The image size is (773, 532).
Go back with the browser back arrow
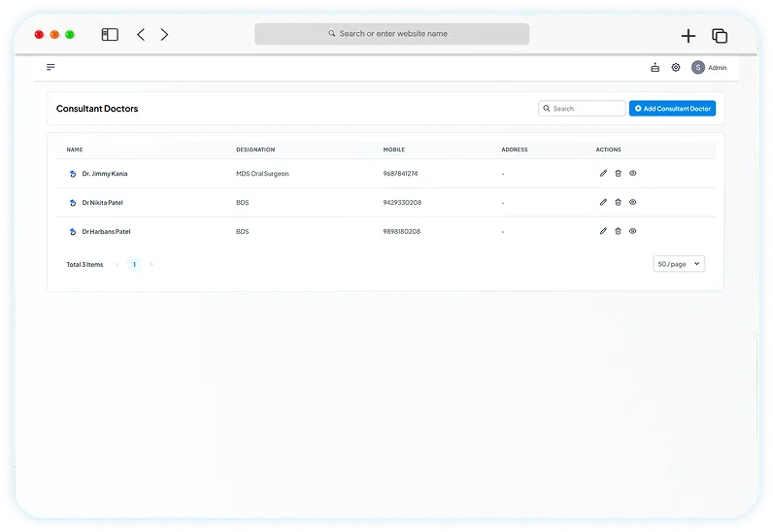pos(141,35)
